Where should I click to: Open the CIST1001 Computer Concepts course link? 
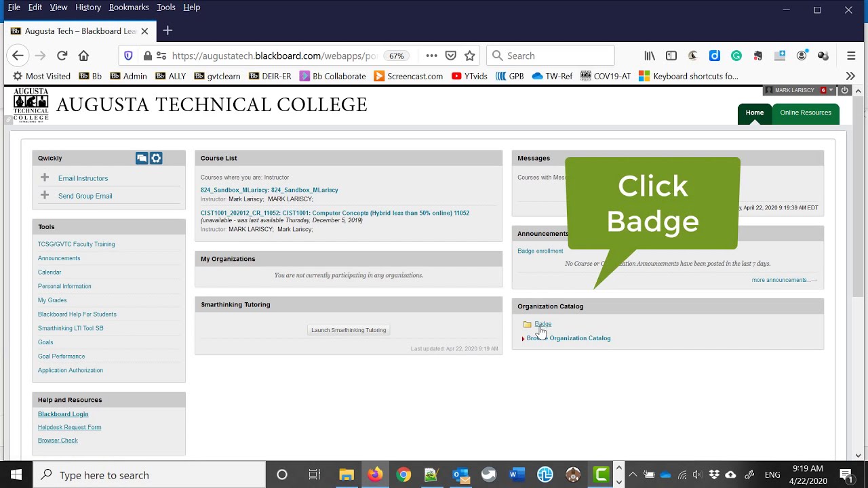pyautogui.click(x=335, y=213)
